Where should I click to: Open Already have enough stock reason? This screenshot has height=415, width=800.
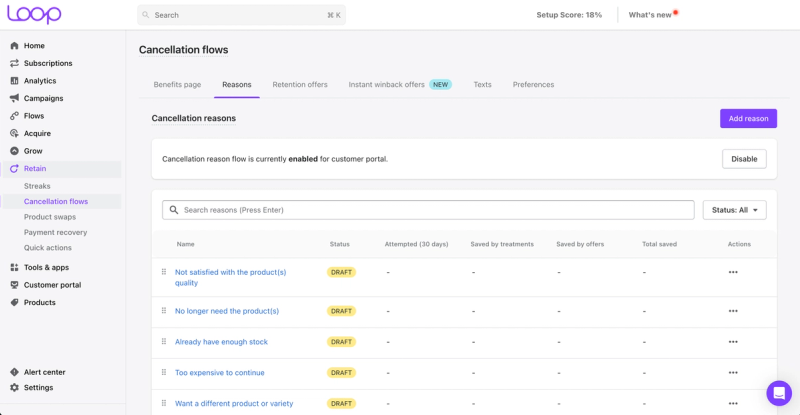pos(221,341)
